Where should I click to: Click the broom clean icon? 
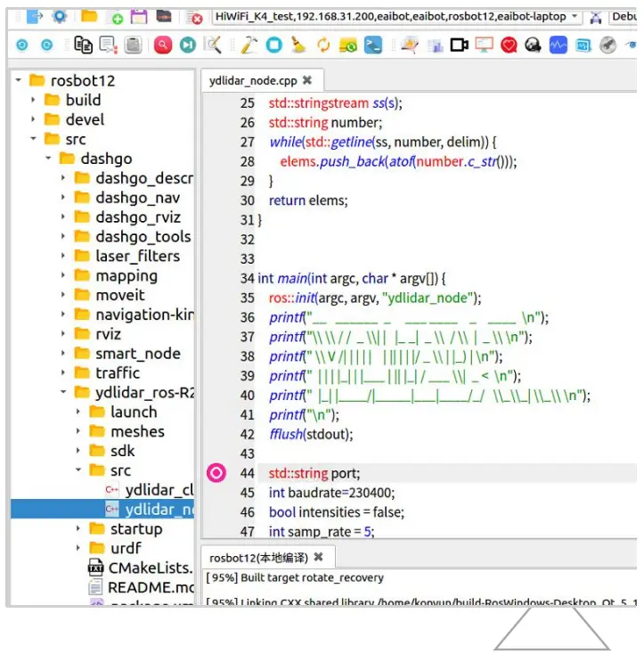(x=298, y=45)
